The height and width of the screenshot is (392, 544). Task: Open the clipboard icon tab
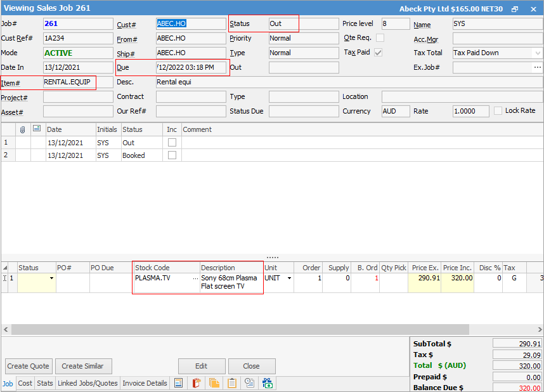[232, 383]
